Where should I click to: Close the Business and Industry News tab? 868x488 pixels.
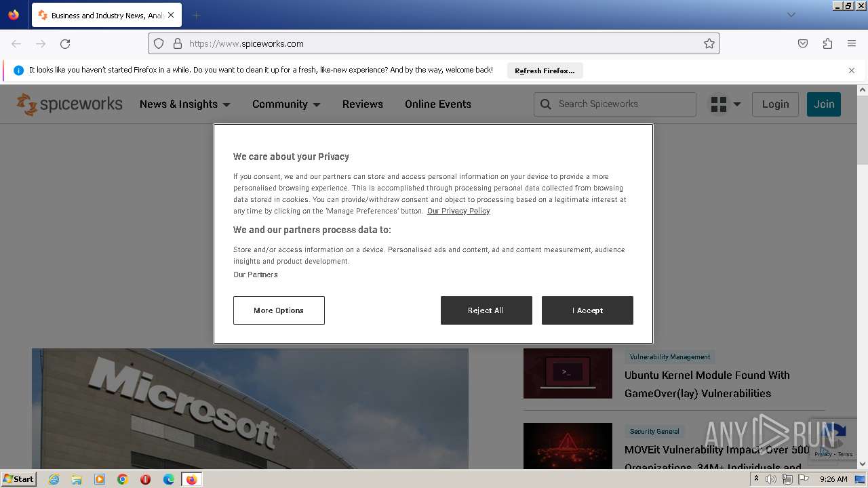[x=170, y=15]
